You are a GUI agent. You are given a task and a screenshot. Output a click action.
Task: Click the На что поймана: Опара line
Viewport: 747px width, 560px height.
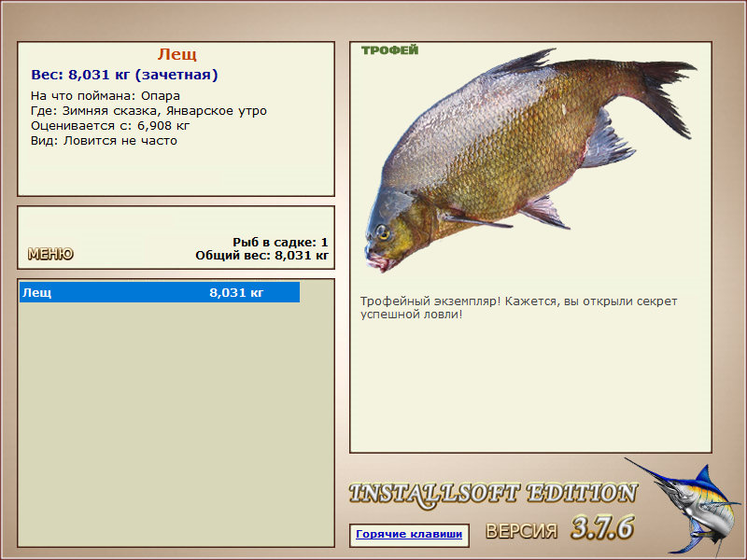106,95
